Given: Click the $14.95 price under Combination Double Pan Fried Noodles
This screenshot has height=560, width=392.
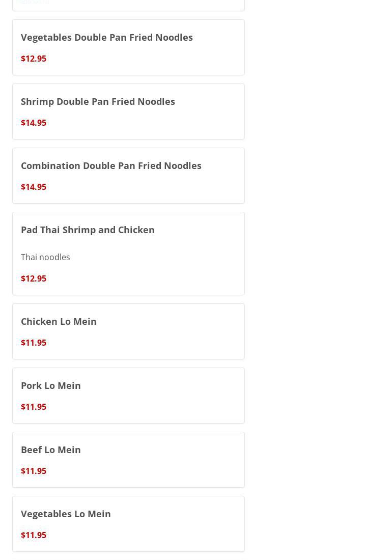Looking at the screenshot, I should [x=34, y=187].
